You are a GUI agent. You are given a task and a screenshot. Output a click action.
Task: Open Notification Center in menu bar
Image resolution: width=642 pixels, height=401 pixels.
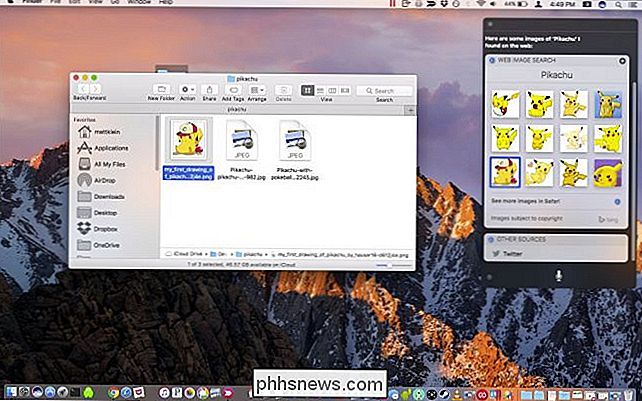click(x=631, y=4)
